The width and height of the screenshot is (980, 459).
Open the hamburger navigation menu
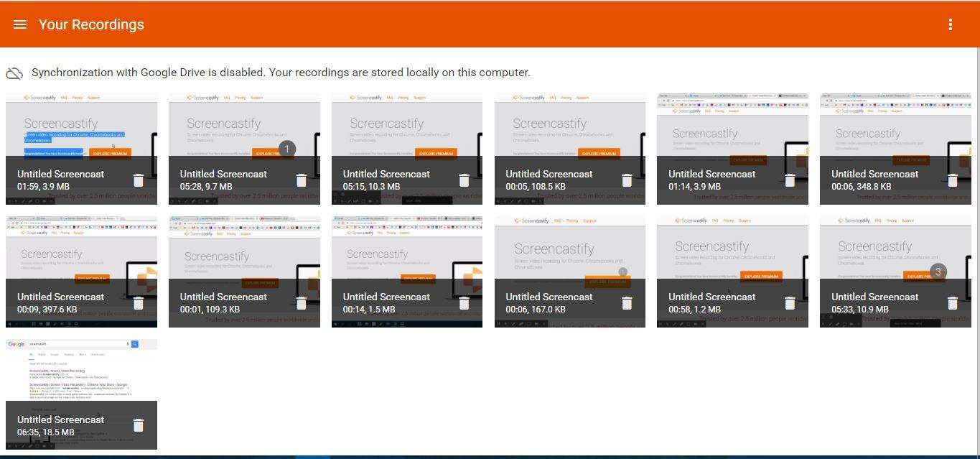(x=20, y=24)
